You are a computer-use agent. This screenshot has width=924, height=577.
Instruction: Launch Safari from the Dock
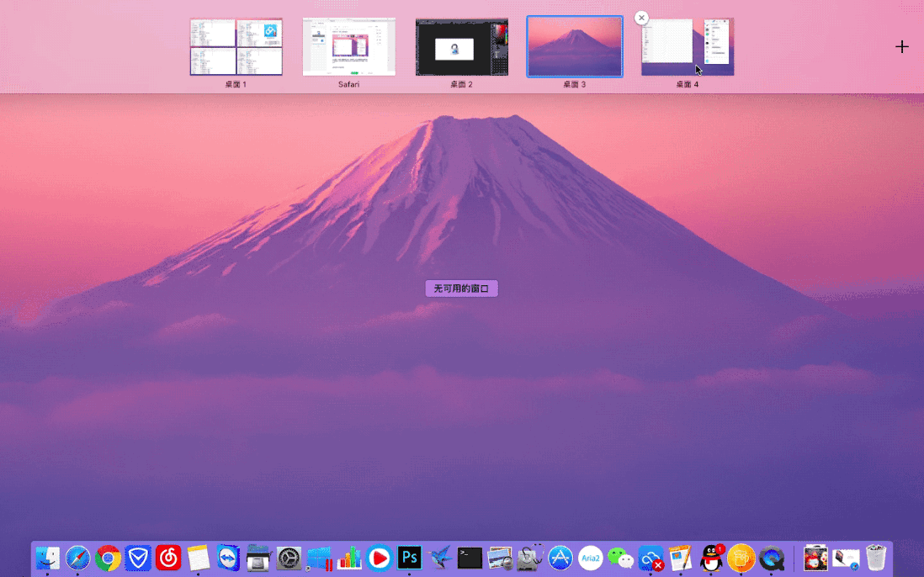(x=77, y=558)
